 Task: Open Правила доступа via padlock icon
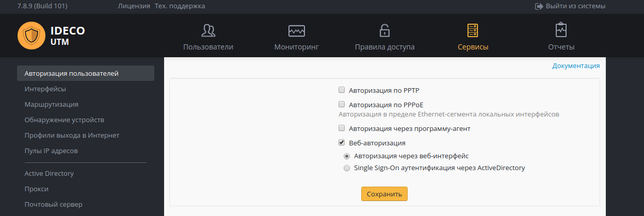(384, 30)
